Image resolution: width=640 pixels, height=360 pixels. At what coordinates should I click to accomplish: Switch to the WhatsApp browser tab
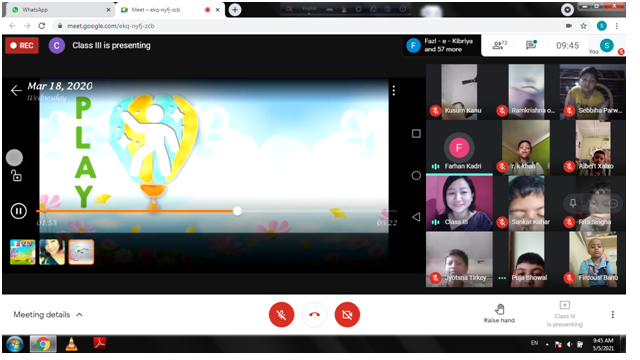[x=61, y=10]
